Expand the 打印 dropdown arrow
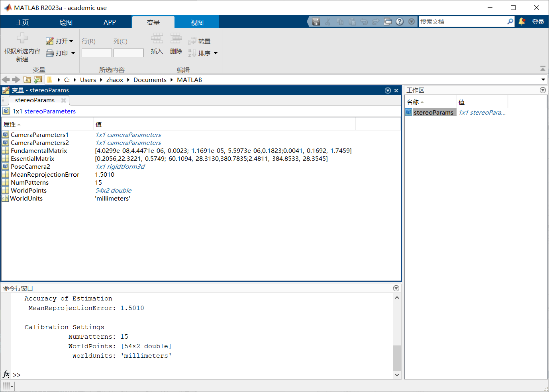The height and width of the screenshot is (392, 549). point(73,53)
